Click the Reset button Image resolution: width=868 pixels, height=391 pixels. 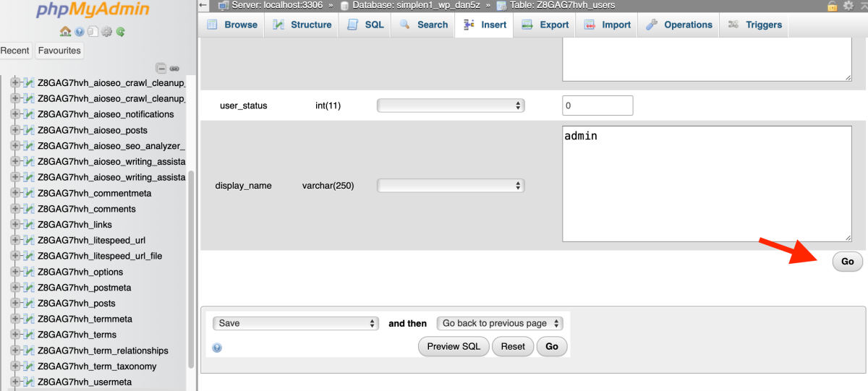click(513, 347)
